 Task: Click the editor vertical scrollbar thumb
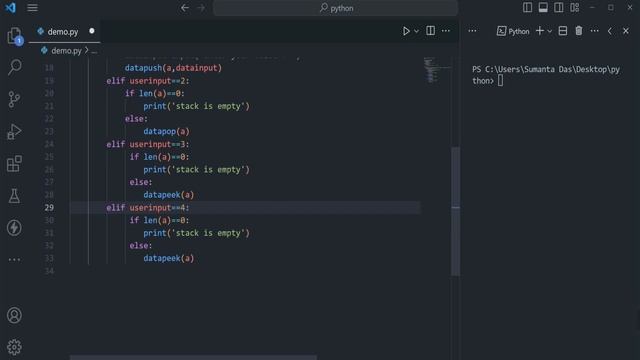[x=456, y=211]
